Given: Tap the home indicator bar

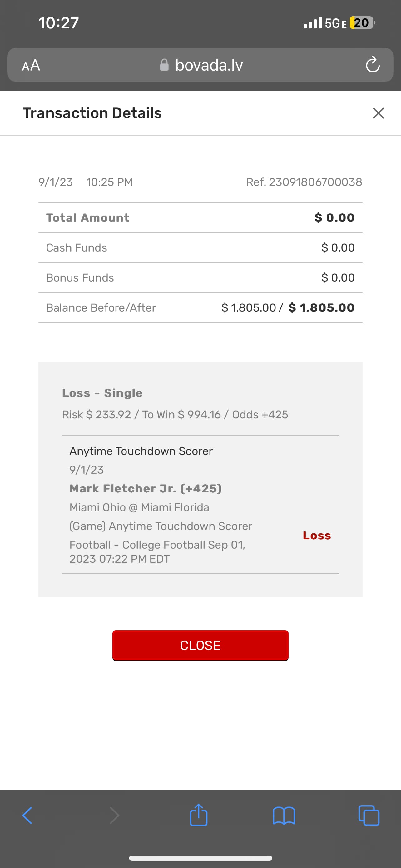Looking at the screenshot, I should [200, 858].
